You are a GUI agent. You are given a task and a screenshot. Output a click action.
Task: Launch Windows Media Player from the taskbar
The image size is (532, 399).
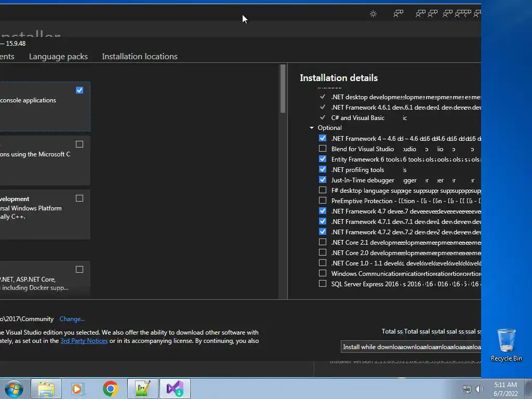78,389
